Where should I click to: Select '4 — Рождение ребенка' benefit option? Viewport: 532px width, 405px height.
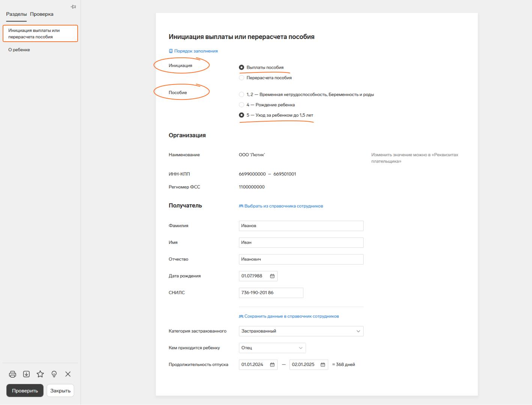[x=242, y=105]
